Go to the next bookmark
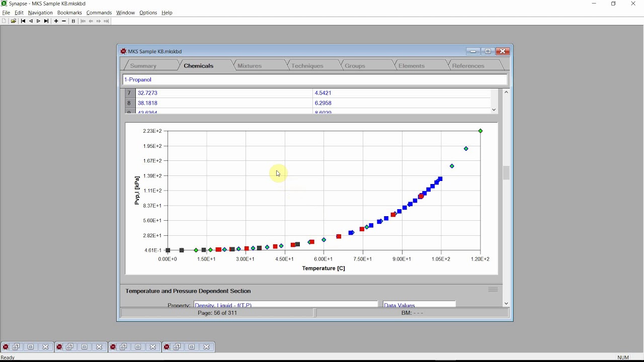644x362 pixels. pyautogui.click(x=99, y=21)
